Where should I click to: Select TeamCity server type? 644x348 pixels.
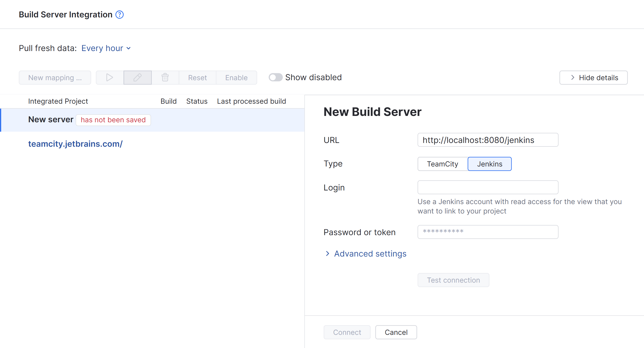pyautogui.click(x=442, y=164)
